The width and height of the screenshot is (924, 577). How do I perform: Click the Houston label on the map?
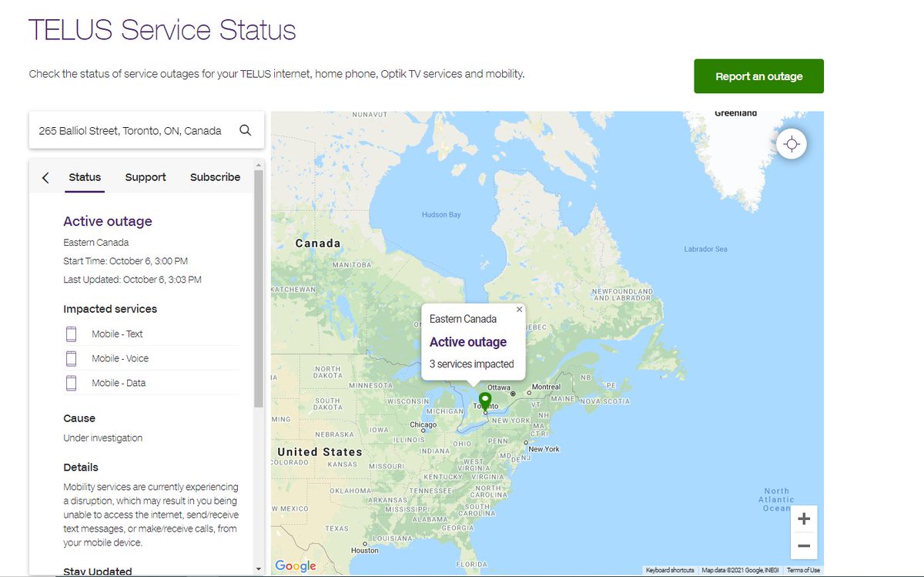click(365, 550)
